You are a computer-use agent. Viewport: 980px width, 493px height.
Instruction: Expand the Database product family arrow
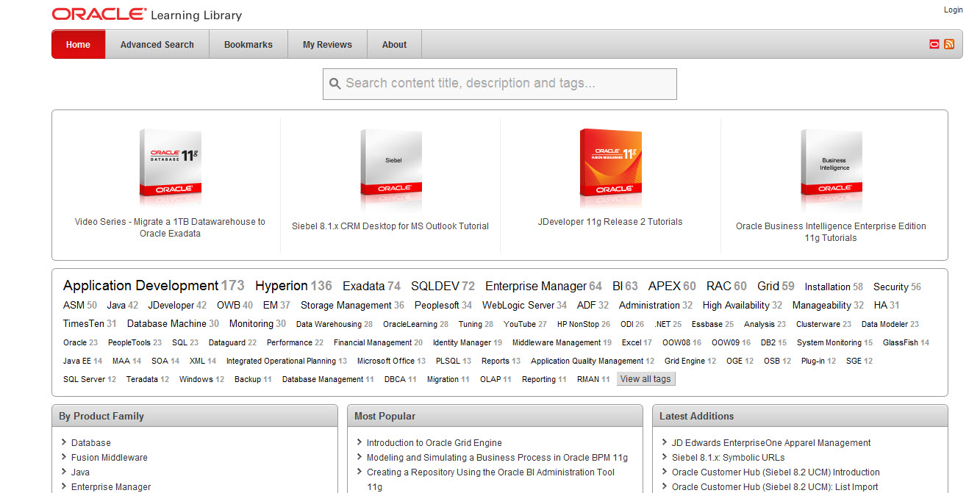tap(65, 442)
